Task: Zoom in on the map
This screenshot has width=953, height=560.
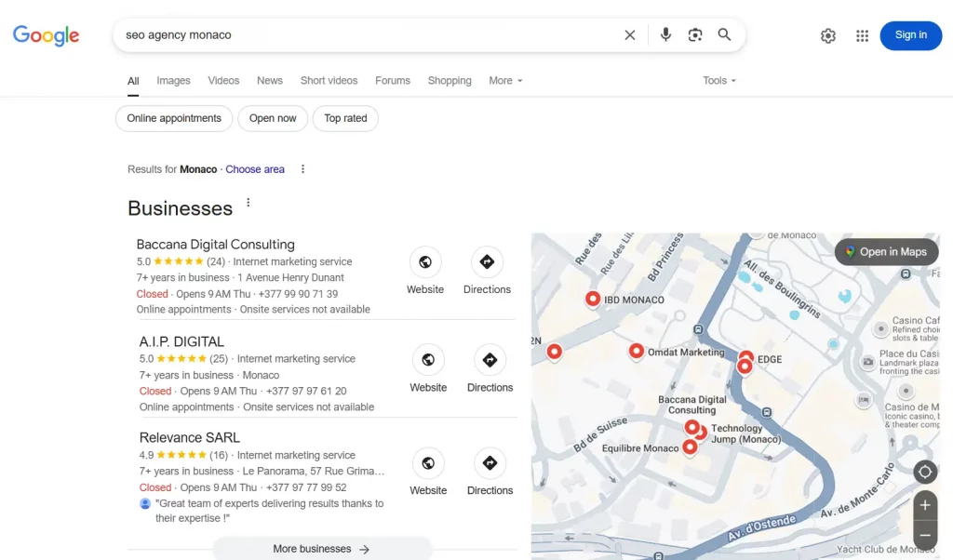Action: pos(924,505)
